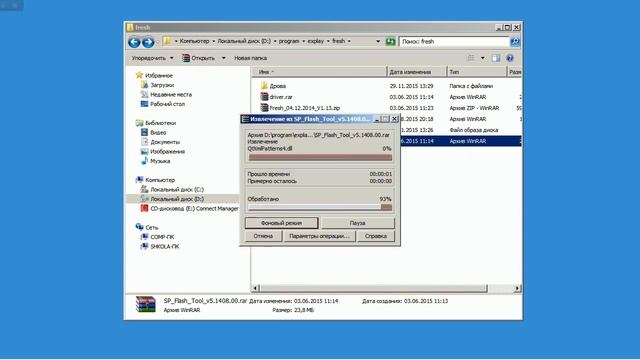Click the WinRAR archive thumbnail in details pane
This screenshot has width=640, height=360.
click(x=146, y=304)
